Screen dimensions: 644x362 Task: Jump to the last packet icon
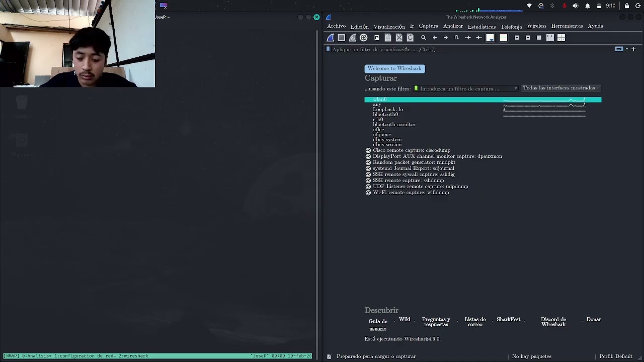[x=479, y=38]
